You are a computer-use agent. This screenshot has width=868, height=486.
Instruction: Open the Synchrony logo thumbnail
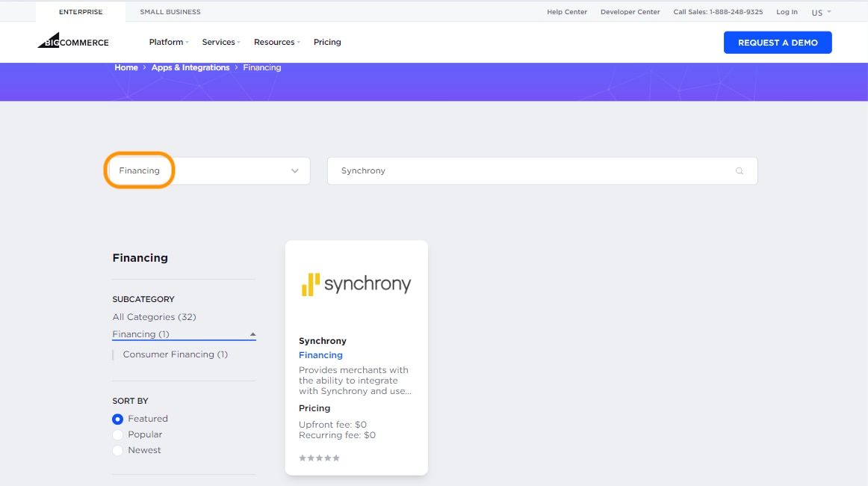[x=356, y=284]
